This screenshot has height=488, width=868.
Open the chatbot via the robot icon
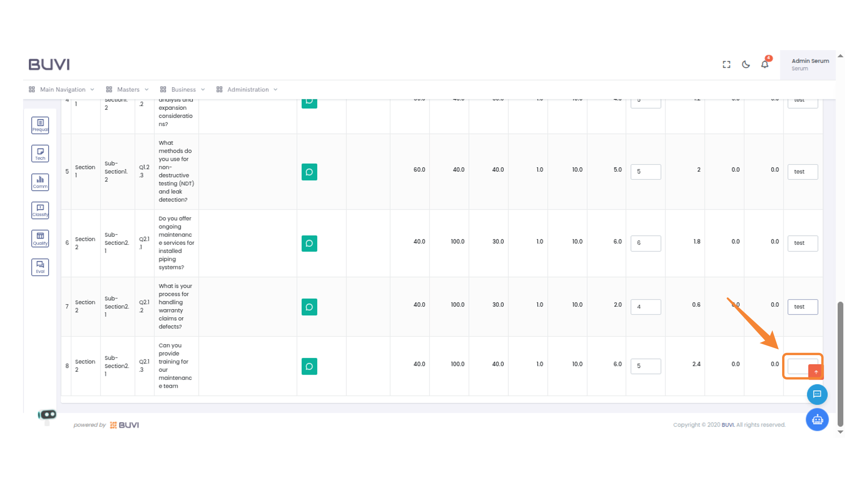817,419
